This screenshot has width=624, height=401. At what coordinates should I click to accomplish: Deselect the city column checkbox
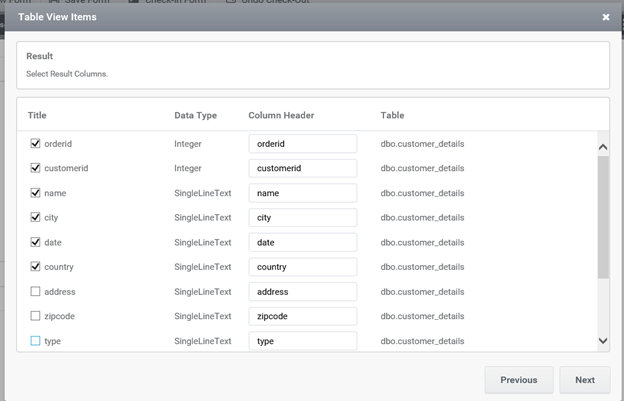(35, 218)
